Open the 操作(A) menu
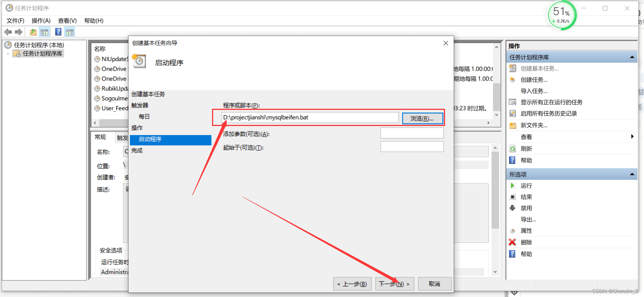 pos(41,21)
